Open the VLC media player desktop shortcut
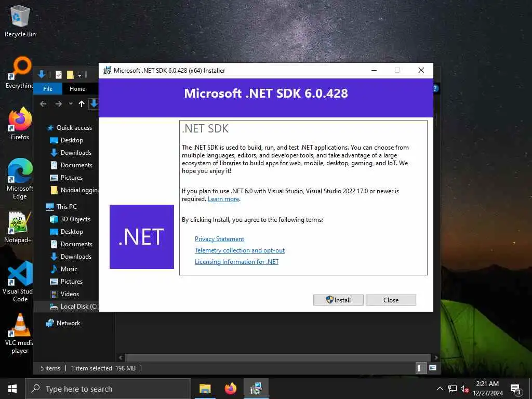The width and height of the screenshot is (532, 399). (20, 334)
